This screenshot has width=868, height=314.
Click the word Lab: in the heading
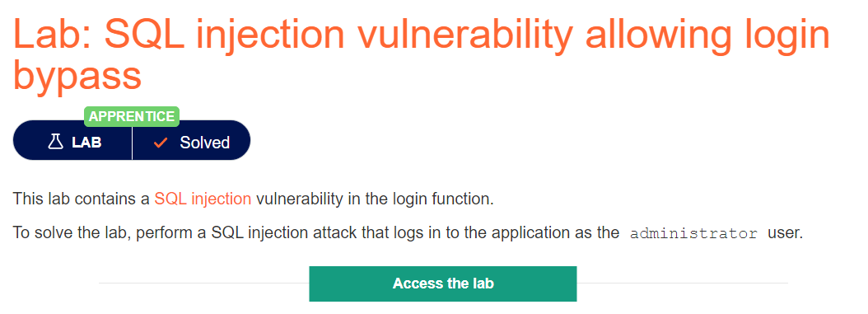point(54,35)
